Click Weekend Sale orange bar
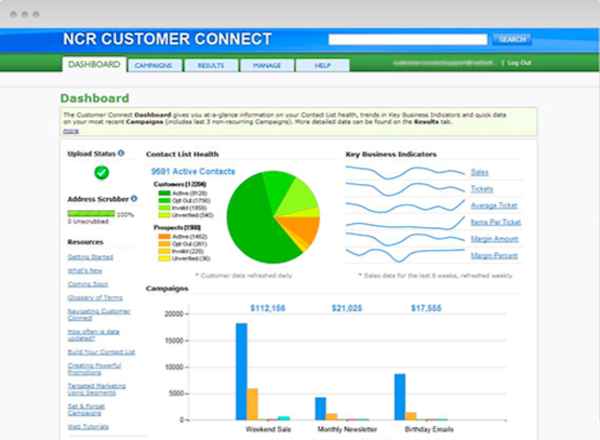Viewport: 600px width, 440px height. [252, 404]
